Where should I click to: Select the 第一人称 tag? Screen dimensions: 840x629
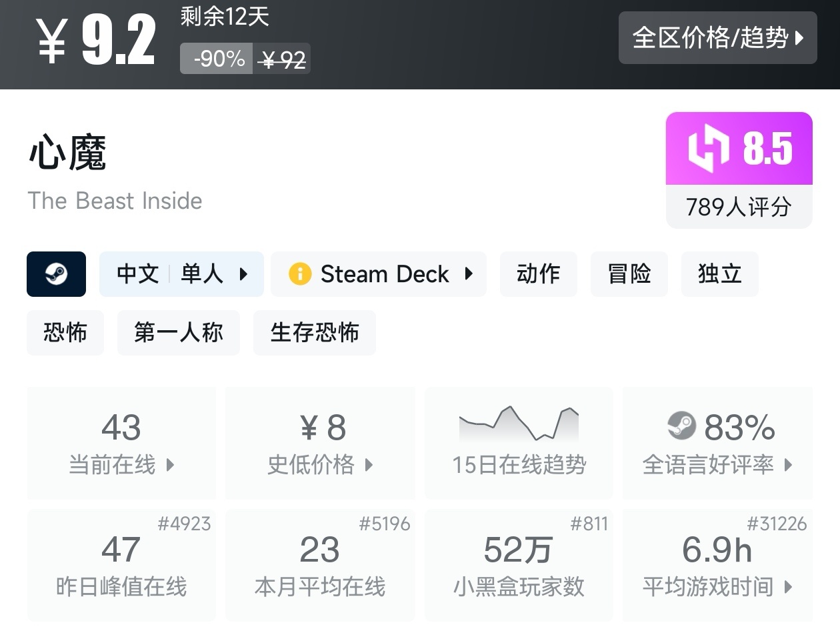click(x=178, y=332)
